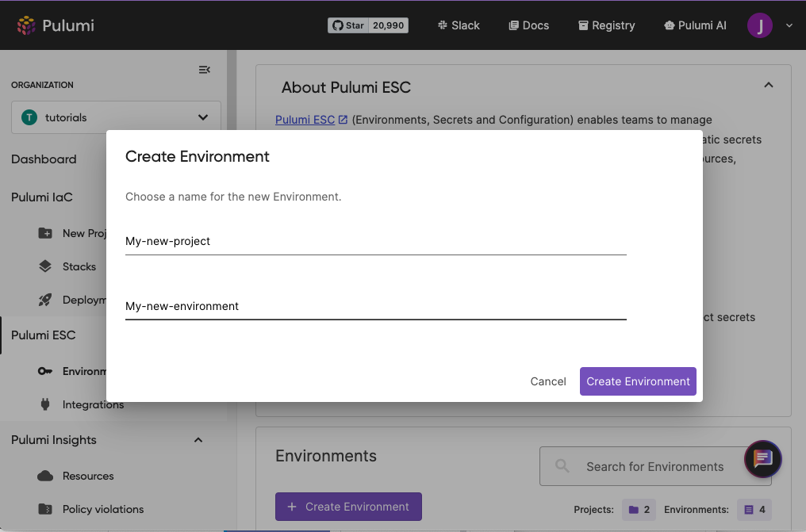
Task: Click the Search for Environments field
Action: point(655,466)
